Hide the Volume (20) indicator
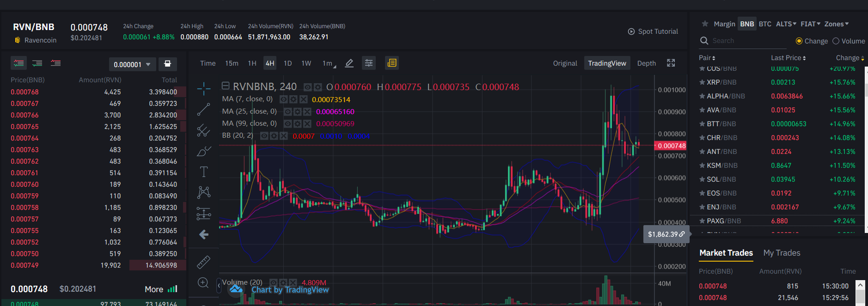This screenshot has width=868, height=306. [274, 282]
